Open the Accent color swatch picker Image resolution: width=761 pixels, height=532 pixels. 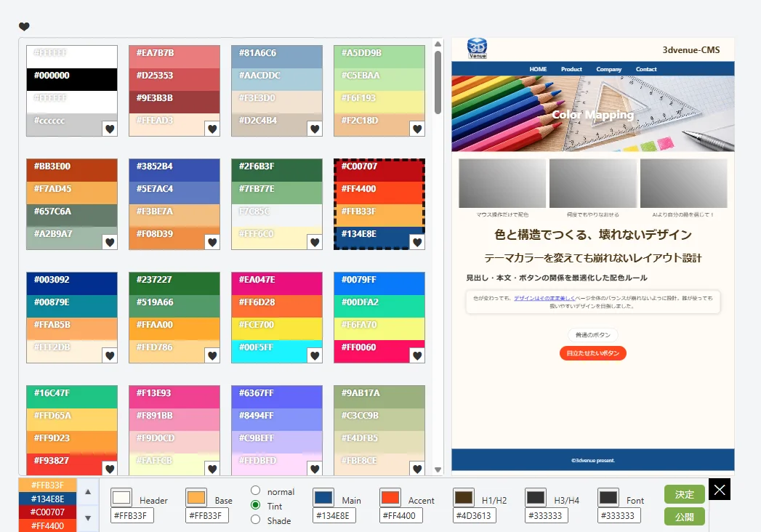390,498
